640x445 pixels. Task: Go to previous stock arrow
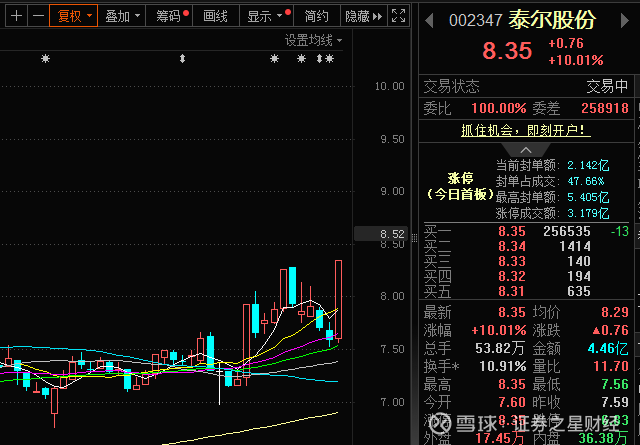429,20
